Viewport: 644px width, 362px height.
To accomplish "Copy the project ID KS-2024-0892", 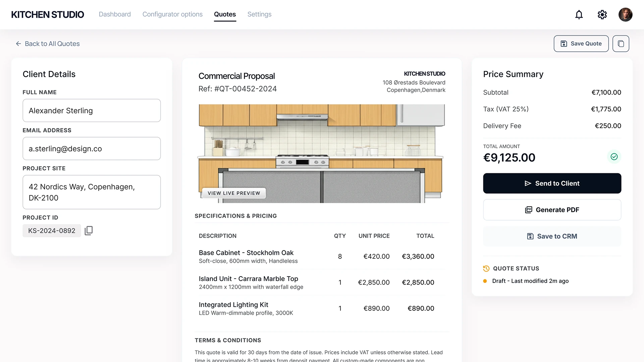I will (x=89, y=231).
